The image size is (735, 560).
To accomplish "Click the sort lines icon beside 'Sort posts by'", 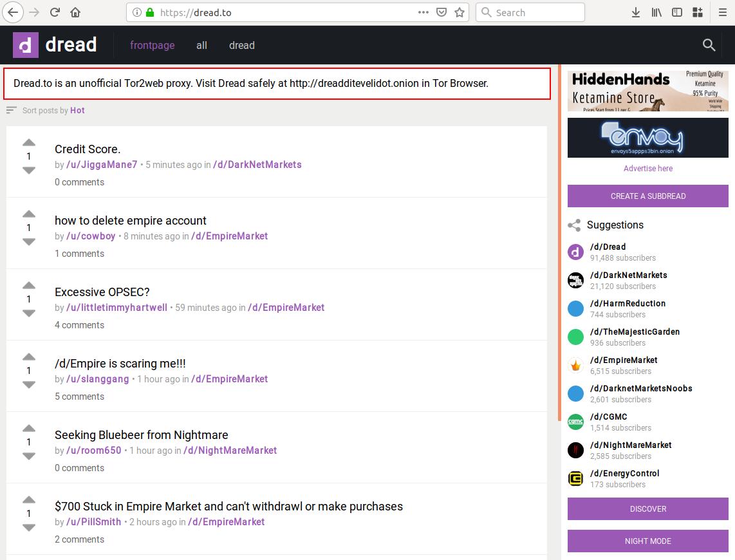I will click(x=11, y=110).
